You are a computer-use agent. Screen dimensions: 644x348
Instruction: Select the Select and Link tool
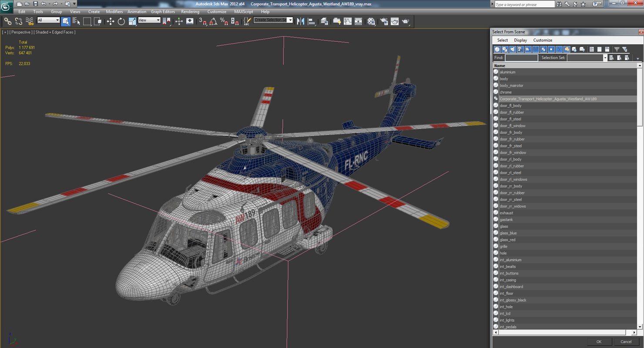click(8, 21)
